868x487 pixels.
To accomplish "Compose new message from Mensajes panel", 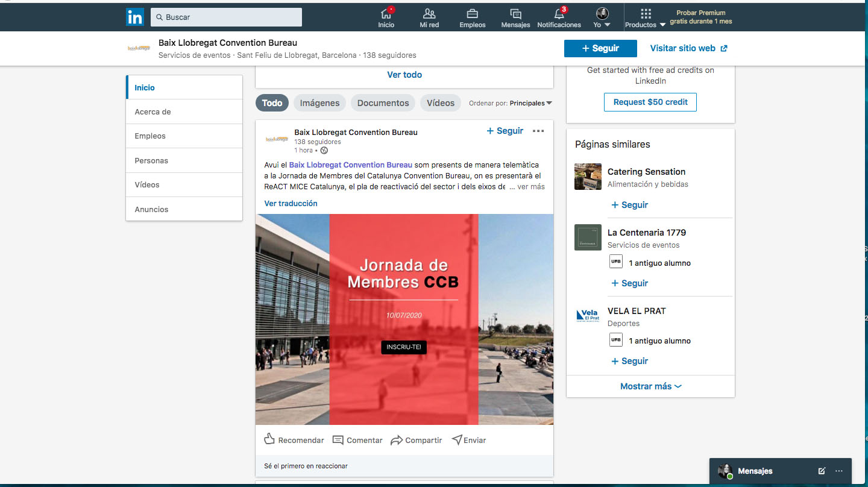I will click(x=822, y=471).
